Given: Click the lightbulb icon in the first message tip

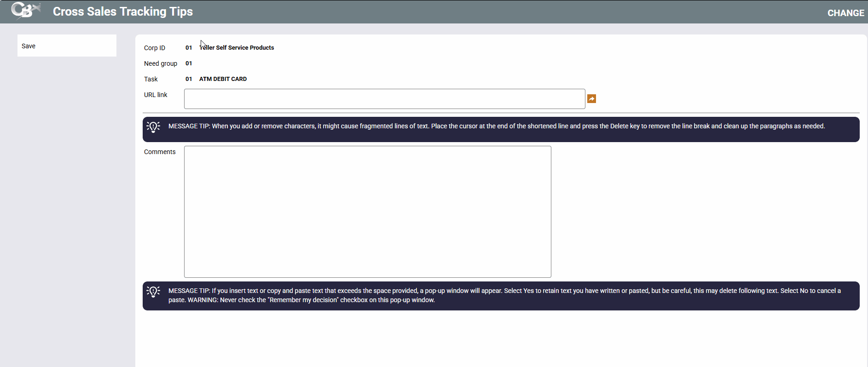Looking at the screenshot, I should 153,126.
